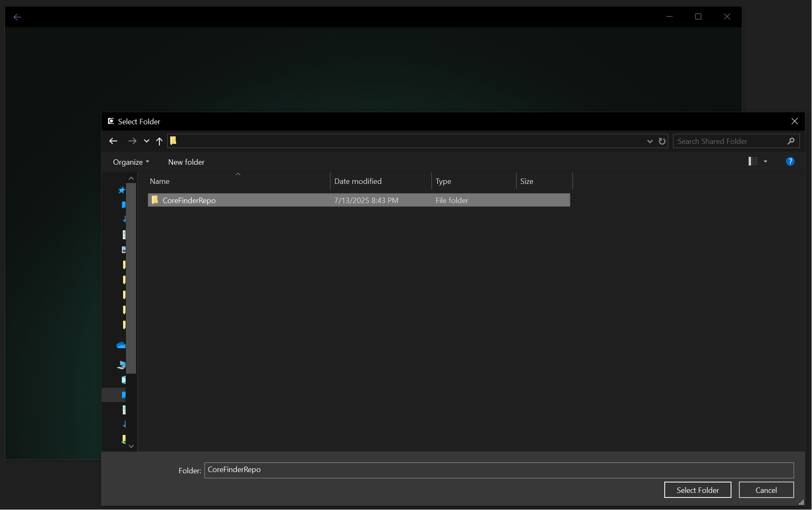Click the refresh icon in the address bar
The width and height of the screenshot is (812, 510).
pyautogui.click(x=662, y=141)
